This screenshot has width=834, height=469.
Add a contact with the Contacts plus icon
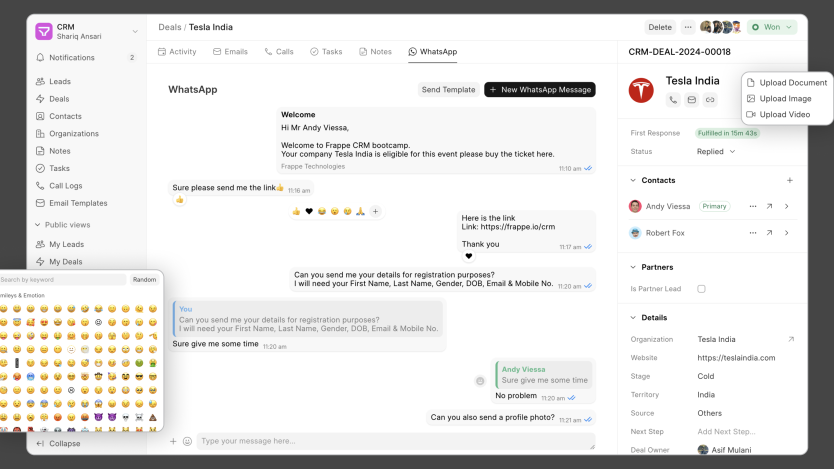pos(790,180)
